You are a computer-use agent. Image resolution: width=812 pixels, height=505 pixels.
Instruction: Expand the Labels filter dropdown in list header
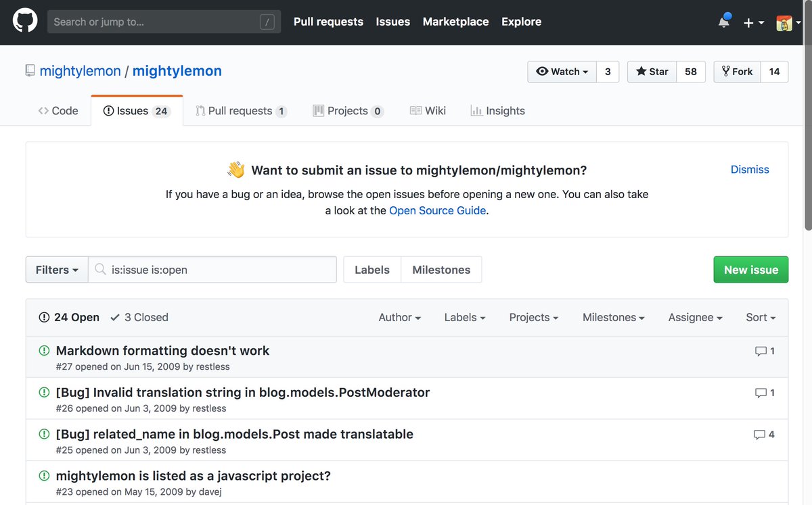tap(465, 317)
